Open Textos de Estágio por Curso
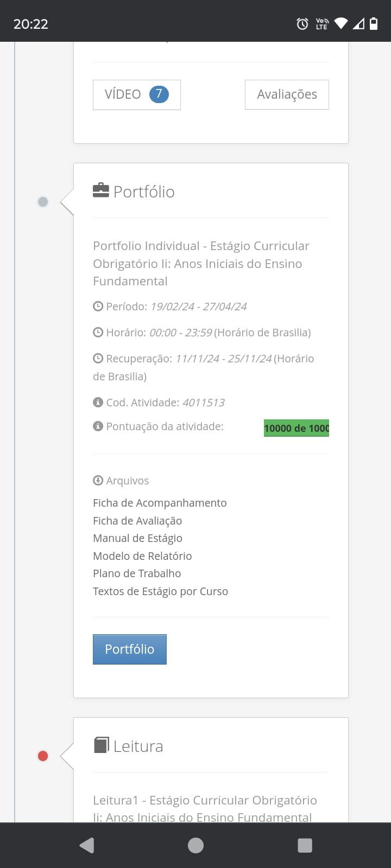Viewport: 391px width, 868px height. tap(160, 591)
